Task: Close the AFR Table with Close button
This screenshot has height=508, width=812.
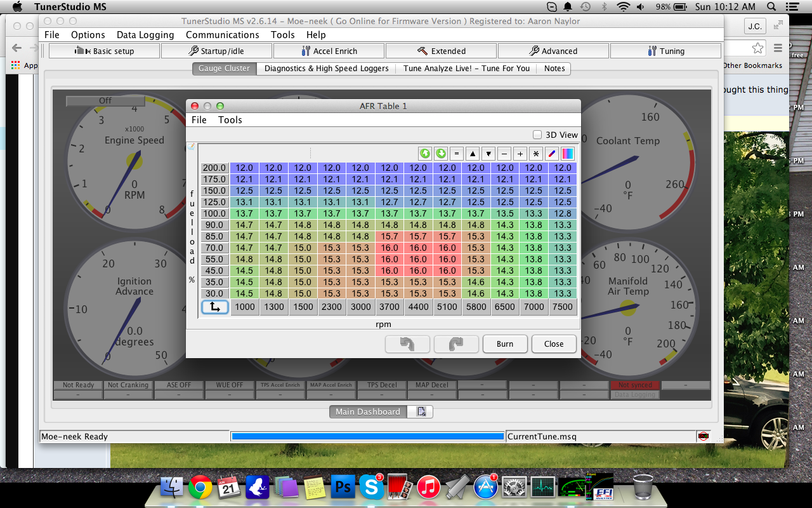Action: pyautogui.click(x=553, y=344)
